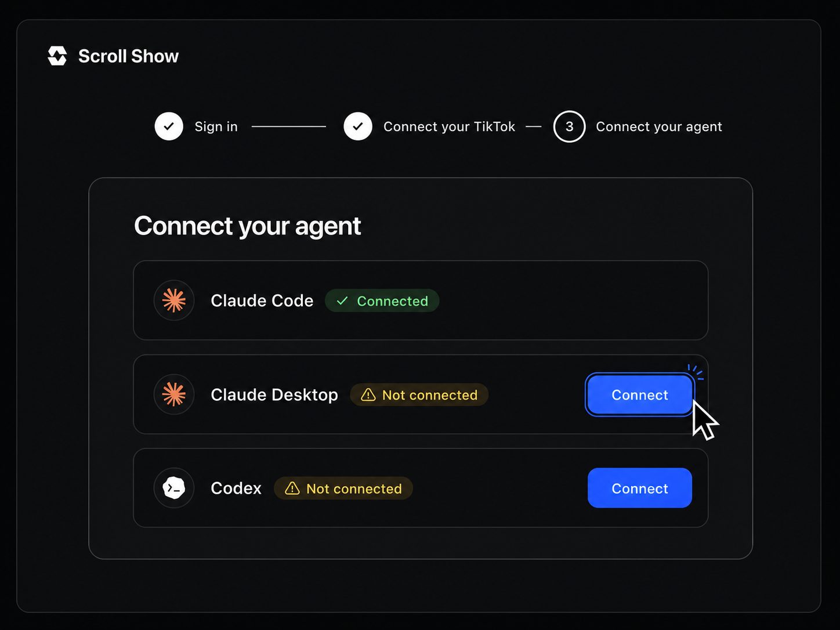Click the green Connected status badge

tap(382, 301)
